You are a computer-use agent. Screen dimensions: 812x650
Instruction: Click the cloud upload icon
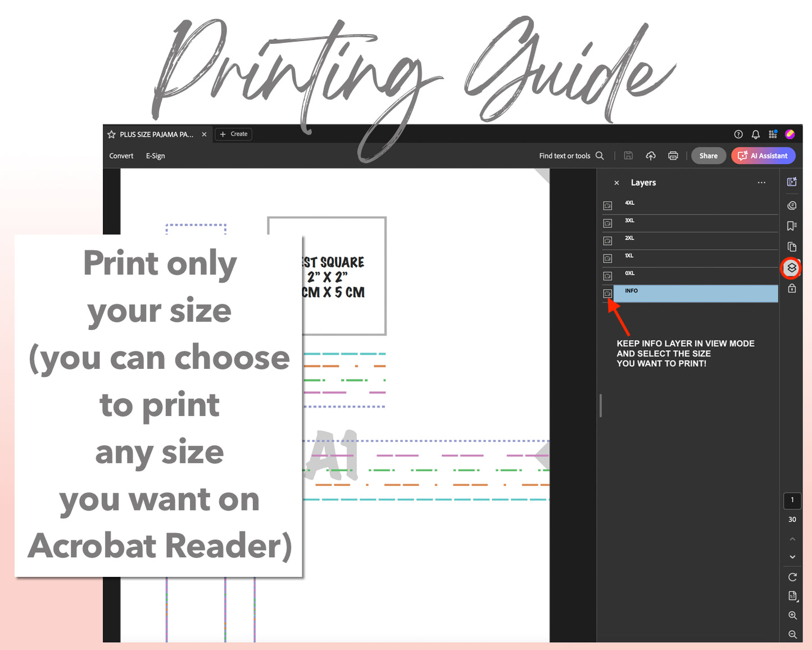pos(650,156)
